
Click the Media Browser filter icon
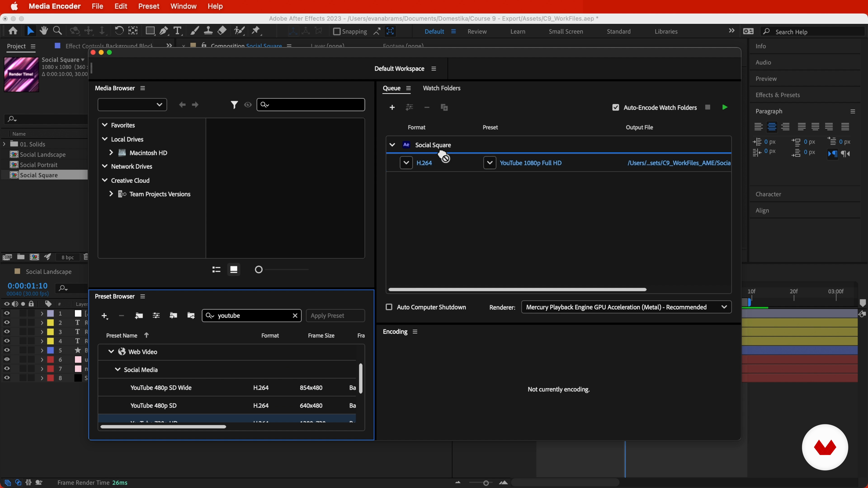coord(234,105)
